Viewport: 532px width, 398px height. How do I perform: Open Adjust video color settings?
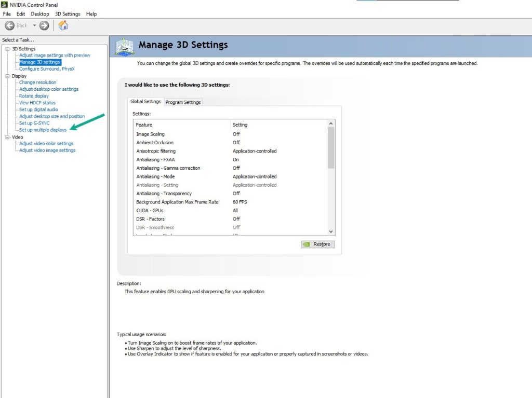[x=46, y=143]
